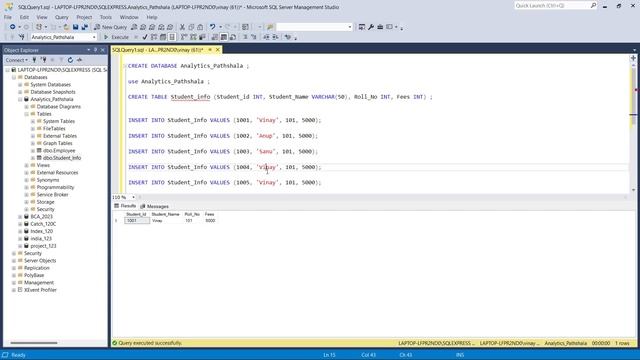
Task: Open the View menu
Action: pos(42,17)
